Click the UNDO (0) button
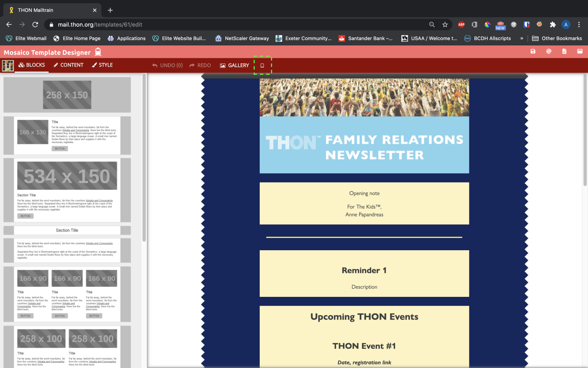 pos(167,65)
